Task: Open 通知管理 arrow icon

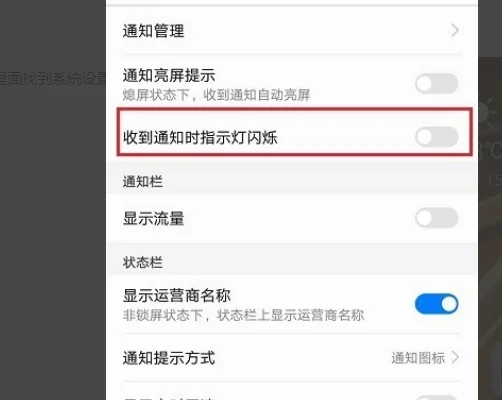Action: click(x=455, y=31)
